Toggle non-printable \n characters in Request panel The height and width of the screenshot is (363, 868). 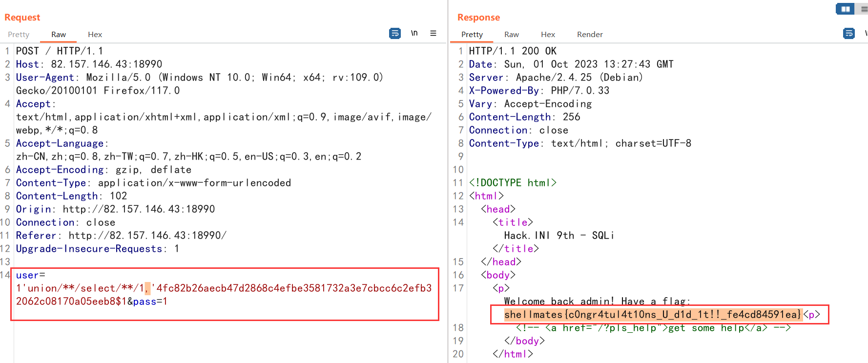point(414,33)
